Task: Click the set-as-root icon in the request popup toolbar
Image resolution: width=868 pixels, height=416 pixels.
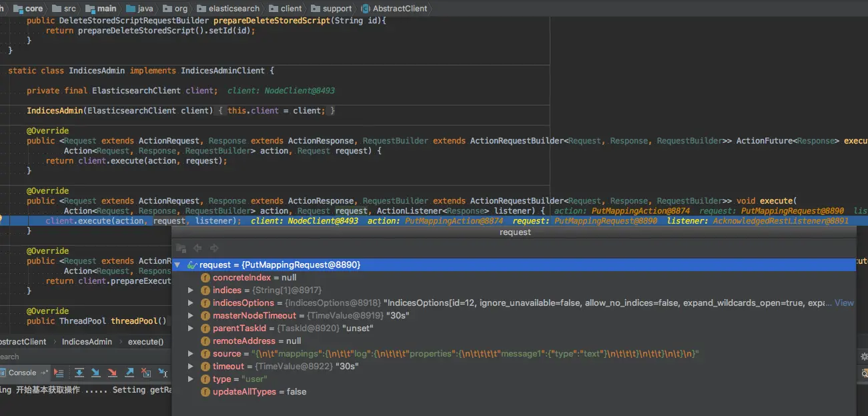Action: pos(181,248)
